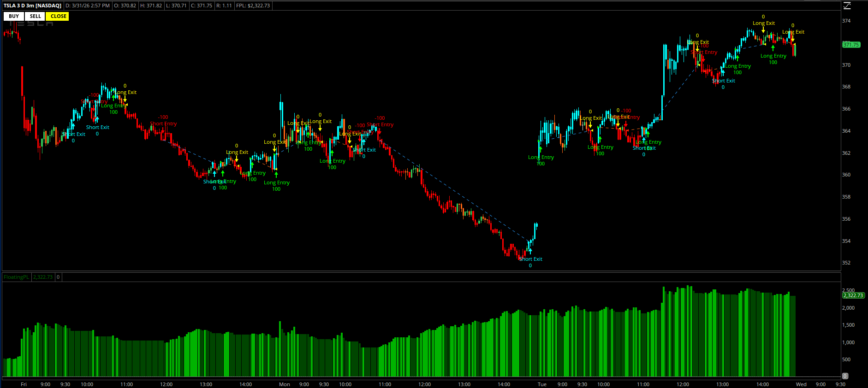Image resolution: width=868 pixels, height=388 pixels.
Task: Select the date field D: 3/31/26 2:57 PM
Action: [x=88, y=6]
